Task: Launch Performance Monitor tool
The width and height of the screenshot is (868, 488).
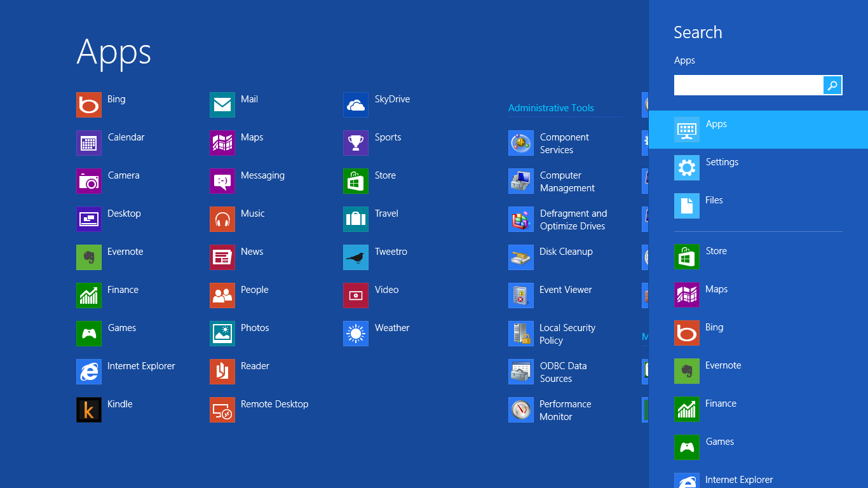Action: click(x=521, y=410)
